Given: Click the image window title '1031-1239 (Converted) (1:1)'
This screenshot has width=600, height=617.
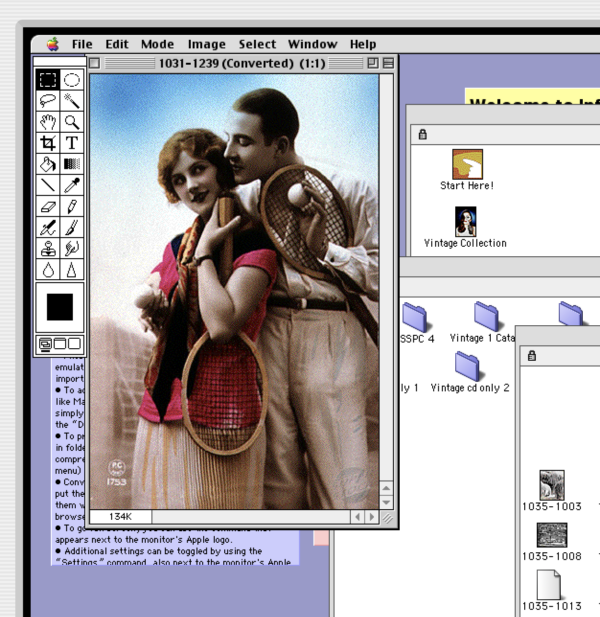Looking at the screenshot, I should coord(242,63).
